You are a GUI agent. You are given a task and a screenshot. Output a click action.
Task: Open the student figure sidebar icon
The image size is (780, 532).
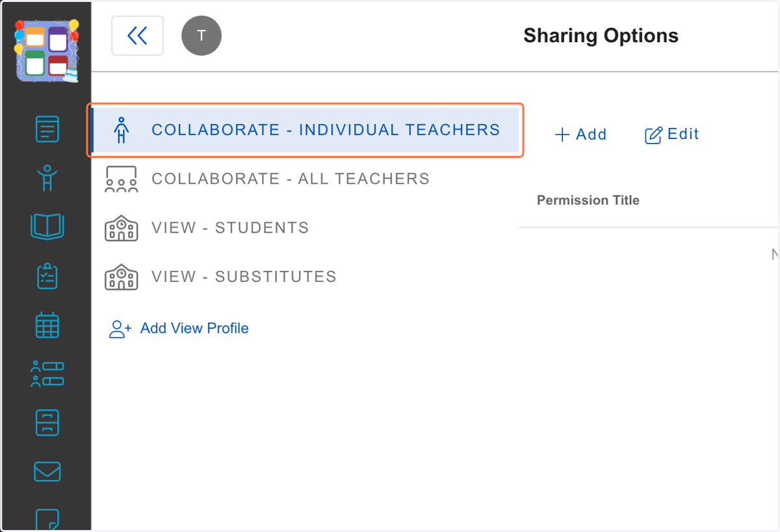[x=47, y=177]
